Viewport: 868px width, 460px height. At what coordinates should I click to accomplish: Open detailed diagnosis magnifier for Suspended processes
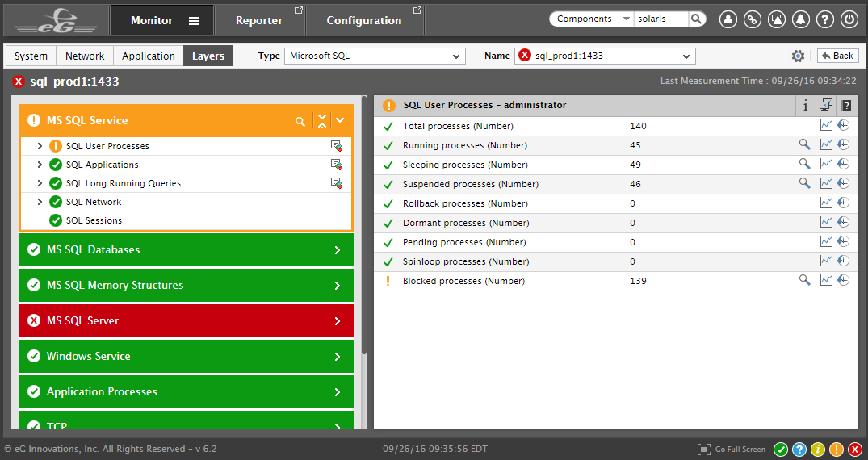[x=804, y=183]
